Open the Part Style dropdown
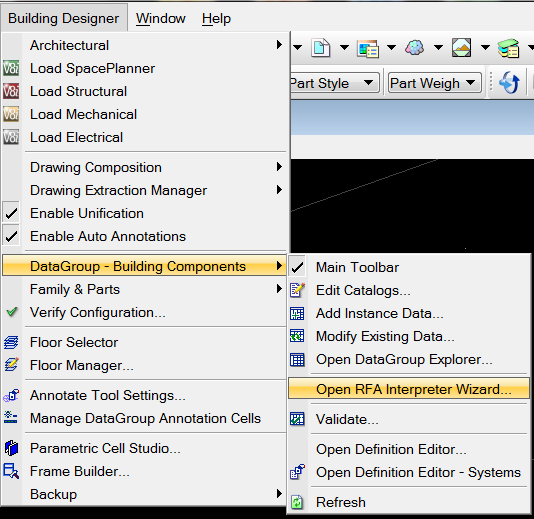 (334, 83)
